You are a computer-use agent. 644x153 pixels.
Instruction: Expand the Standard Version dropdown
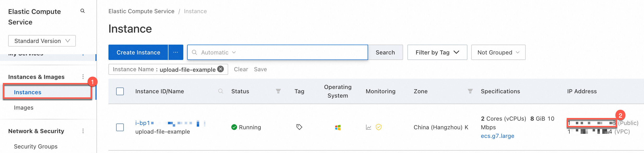coord(42,41)
